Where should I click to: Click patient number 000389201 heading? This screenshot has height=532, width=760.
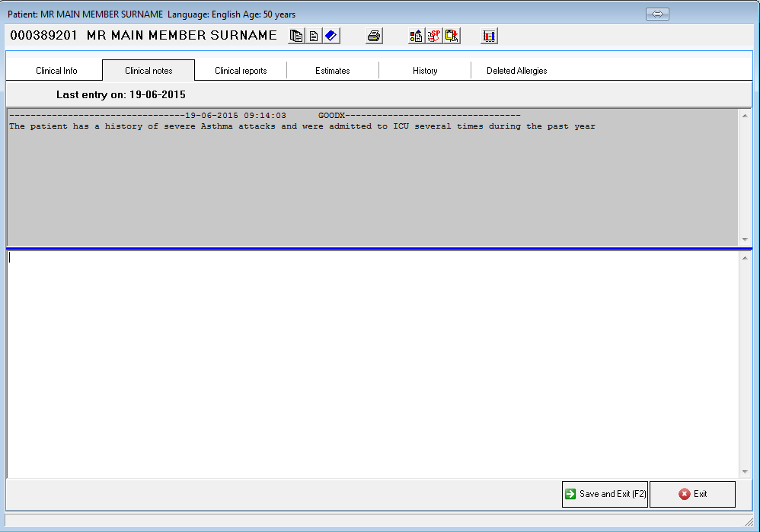point(43,35)
